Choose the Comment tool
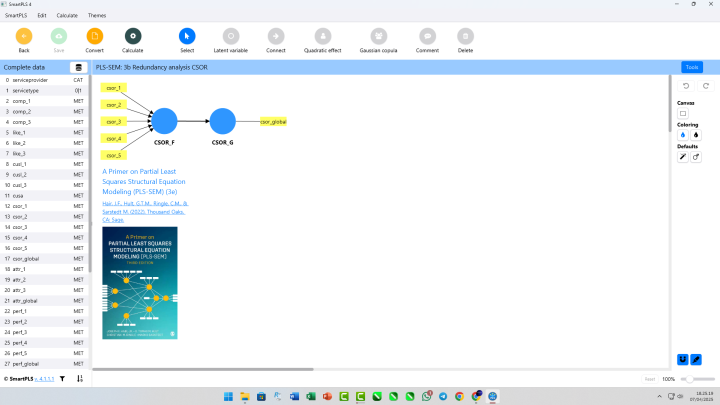 (427, 36)
